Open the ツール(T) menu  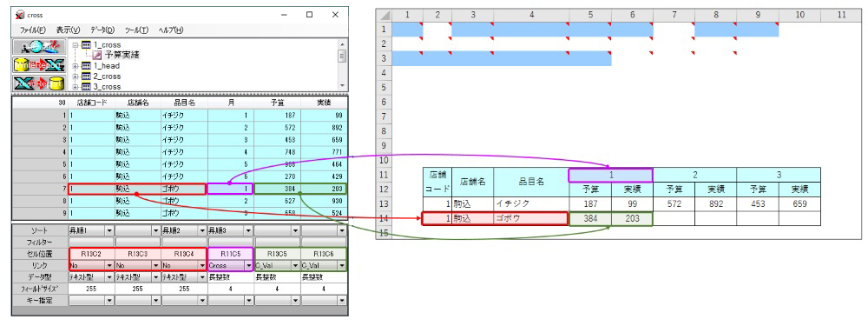(x=137, y=30)
